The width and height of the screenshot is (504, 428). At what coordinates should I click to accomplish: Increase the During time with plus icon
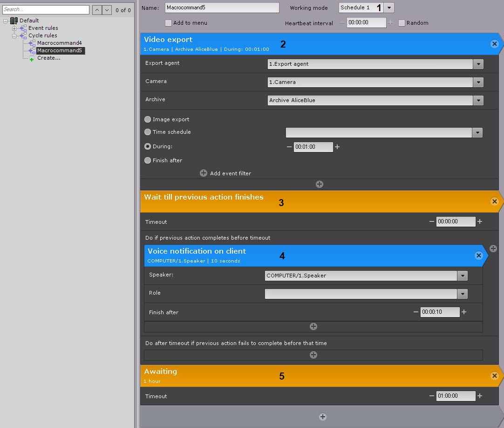[x=337, y=147]
